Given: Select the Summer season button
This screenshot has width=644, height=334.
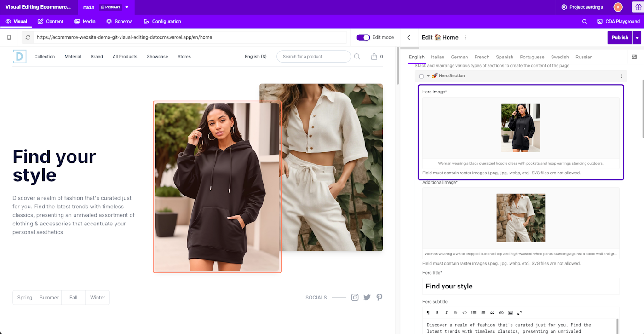Looking at the screenshot, I should click(49, 298).
